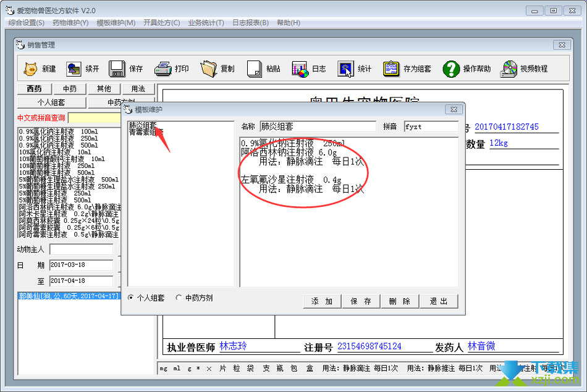Click the 拼音 input field
Viewport: 587px width, 392px height.
(x=431, y=127)
